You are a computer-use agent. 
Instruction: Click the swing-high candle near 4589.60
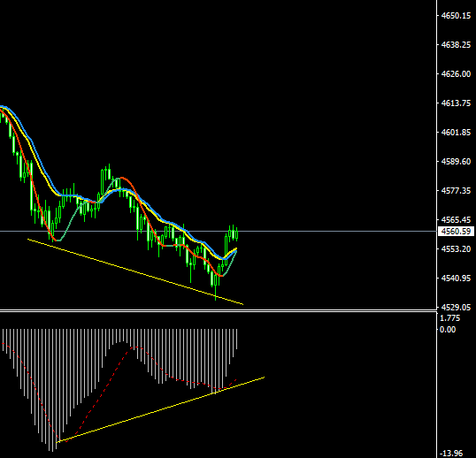[110, 173]
